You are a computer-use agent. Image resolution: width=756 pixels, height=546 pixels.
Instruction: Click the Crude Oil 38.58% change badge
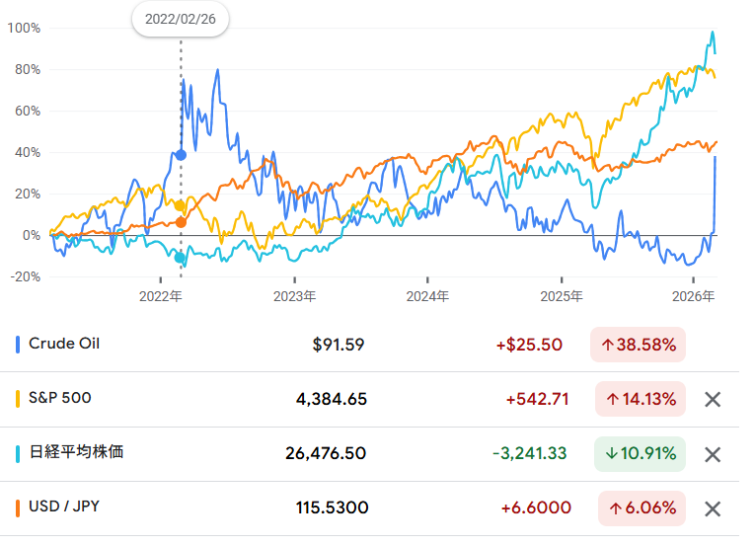(x=639, y=345)
